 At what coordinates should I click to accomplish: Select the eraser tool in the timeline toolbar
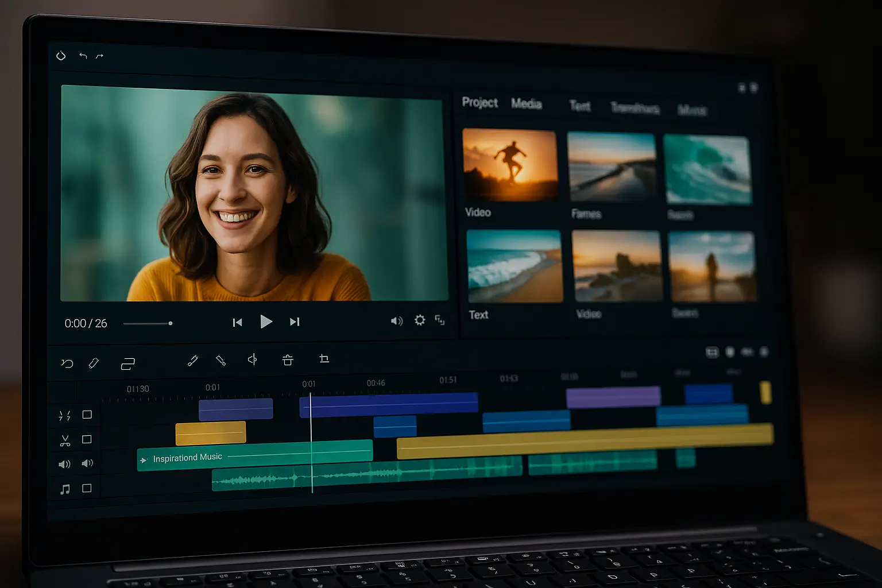(94, 363)
